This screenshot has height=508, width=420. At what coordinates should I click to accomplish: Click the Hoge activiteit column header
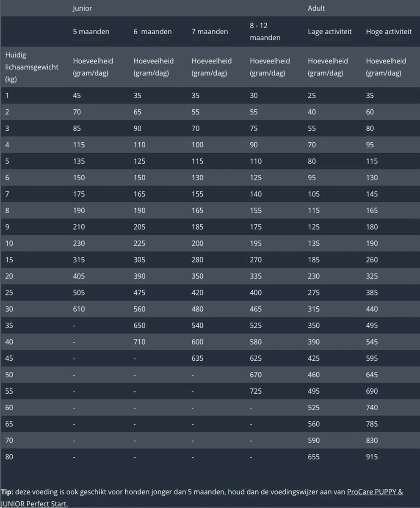pyautogui.click(x=389, y=32)
